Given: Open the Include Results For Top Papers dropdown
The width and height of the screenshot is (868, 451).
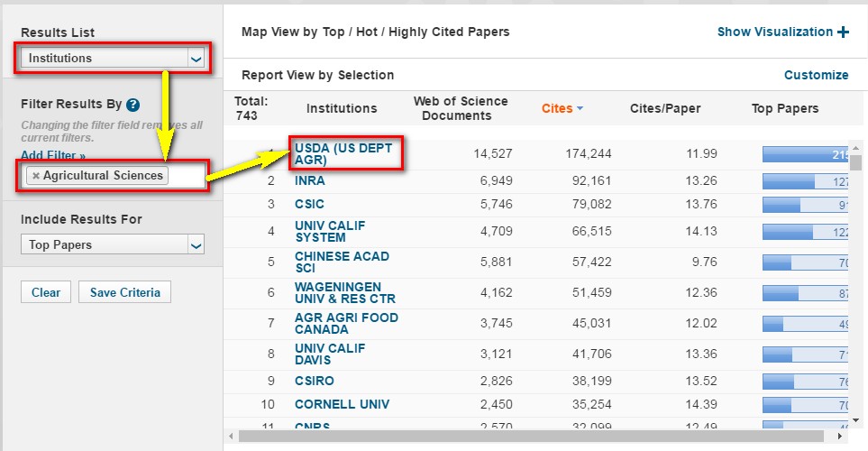Looking at the screenshot, I should 113,244.
